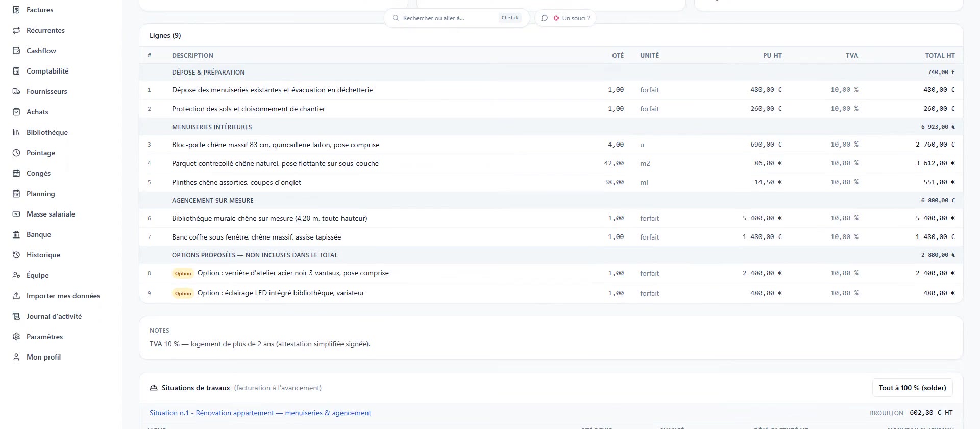
Task: Click Tout à 100 % (solder) button
Action: [912, 388]
